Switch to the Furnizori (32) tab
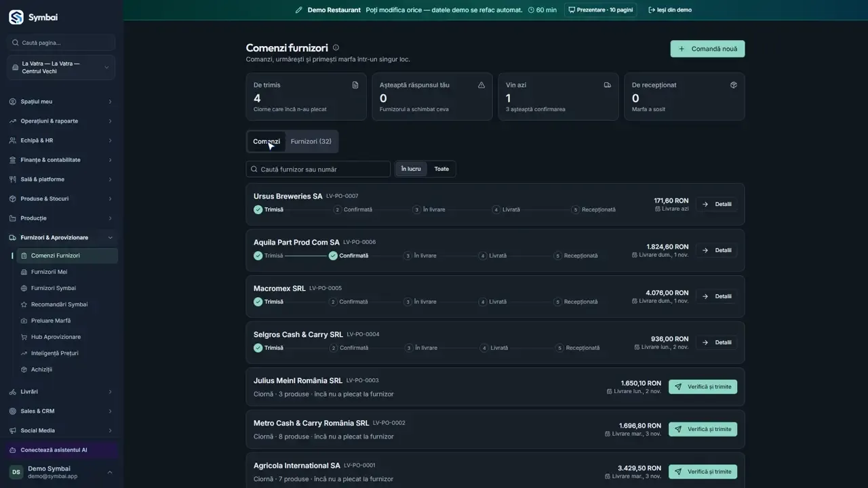Screen dimensions: 868x488 [311, 142]
